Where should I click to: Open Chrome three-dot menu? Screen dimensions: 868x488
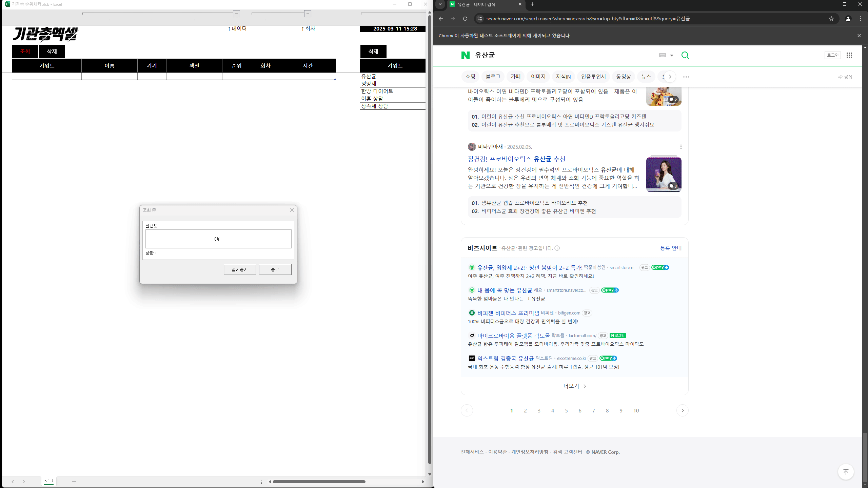tap(860, 19)
